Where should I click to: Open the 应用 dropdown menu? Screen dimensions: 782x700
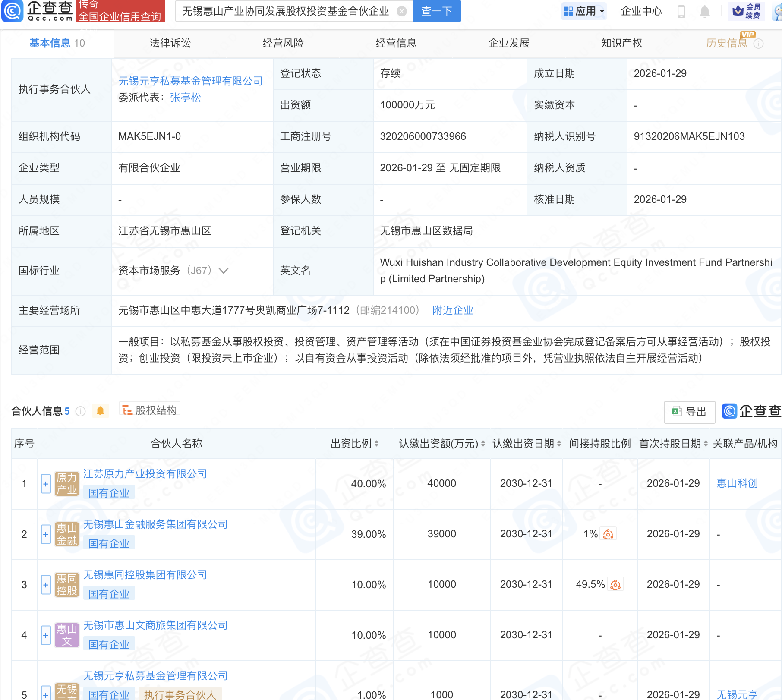click(584, 11)
